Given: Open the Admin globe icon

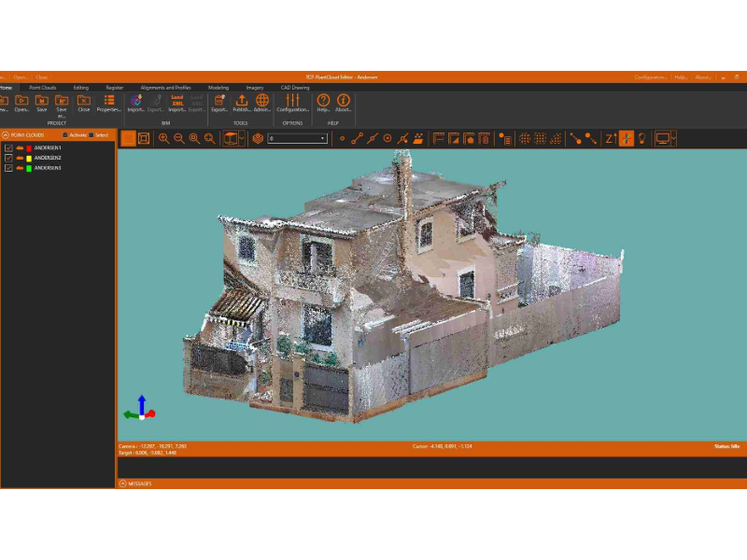Looking at the screenshot, I should (x=262, y=103).
